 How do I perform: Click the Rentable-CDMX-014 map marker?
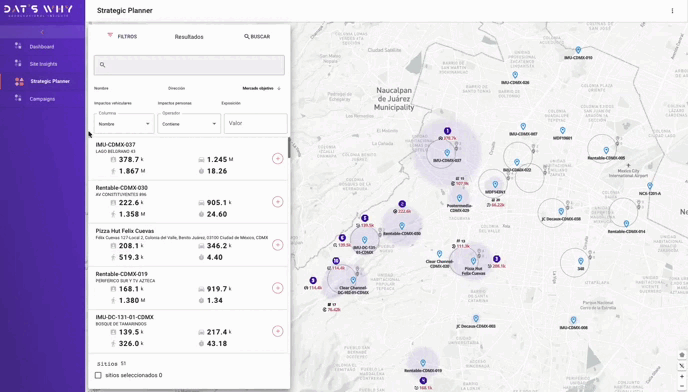[x=626, y=224]
